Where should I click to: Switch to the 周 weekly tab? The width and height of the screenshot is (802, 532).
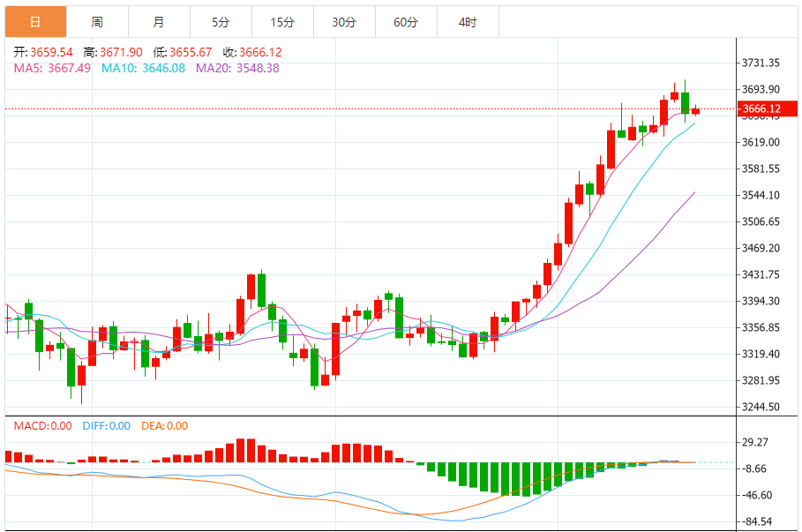pyautogui.click(x=97, y=22)
